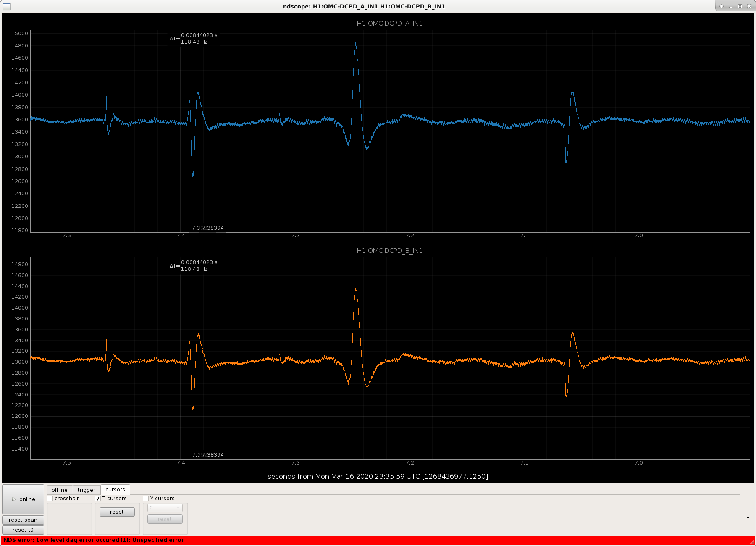Open the Y cursors value dropdown
Screen dimensions: 756x546
tap(165, 508)
